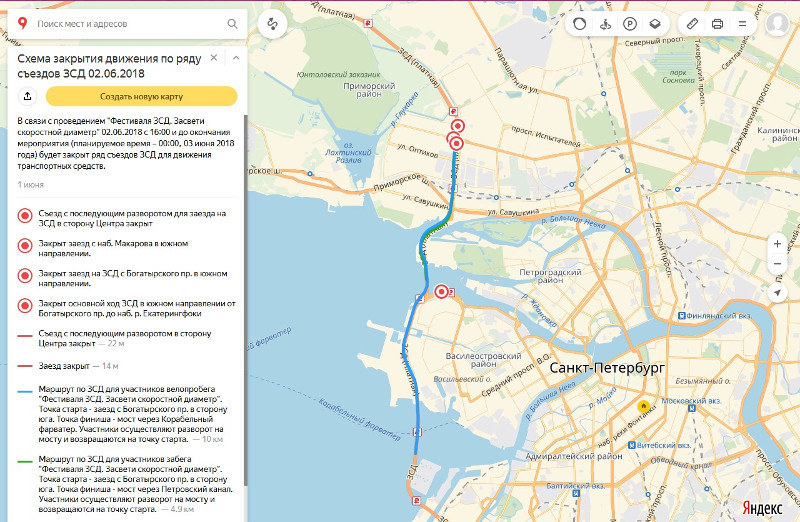The height and width of the screenshot is (522, 800).
Task: Select blue cycling route legend item
Action: (127, 414)
